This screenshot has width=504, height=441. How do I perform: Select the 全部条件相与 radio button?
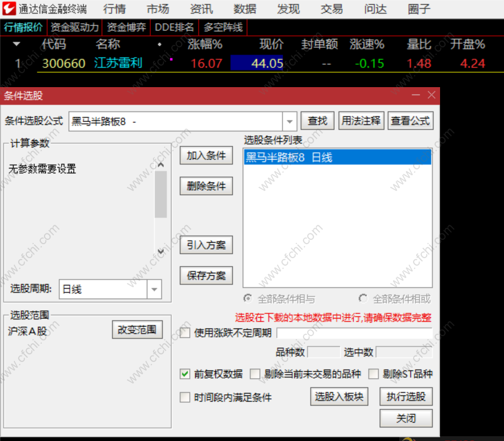pos(248,298)
